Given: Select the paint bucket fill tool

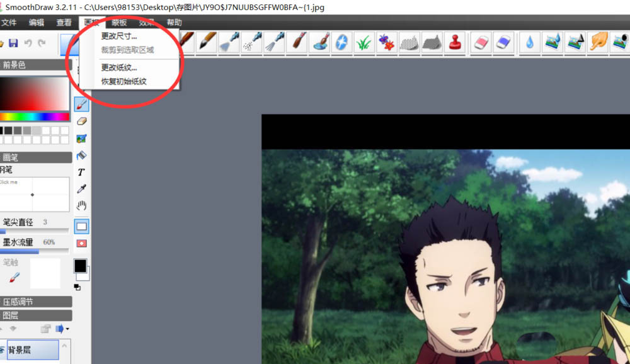Looking at the screenshot, I should click(81, 156).
